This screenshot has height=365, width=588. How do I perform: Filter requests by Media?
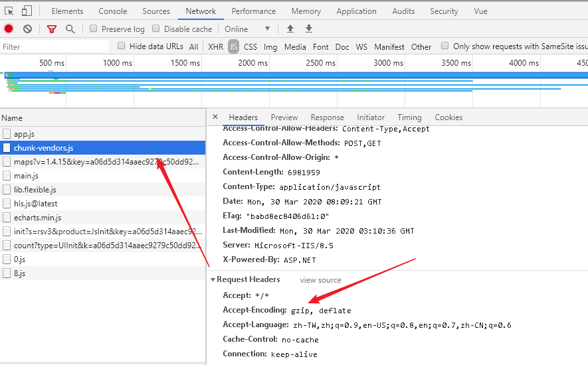coord(295,47)
